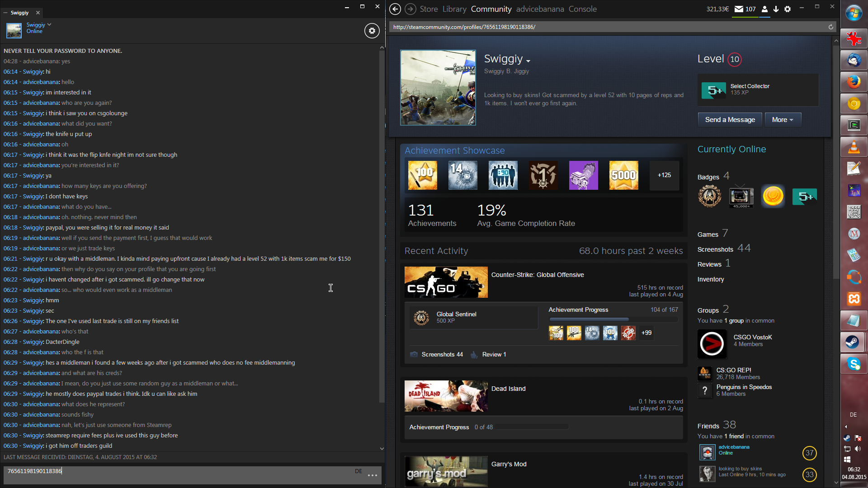The image size is (868, 488).
Task: Expand Swiggiy profile name history arrow
Action: (x=528, y=61)
